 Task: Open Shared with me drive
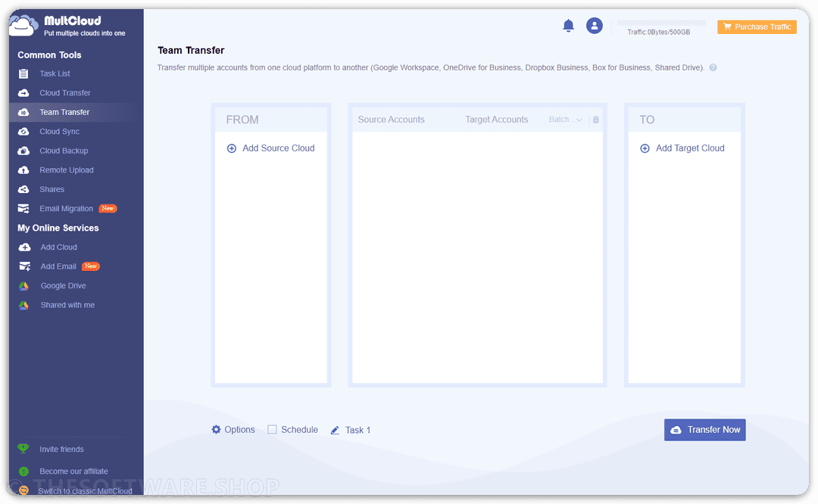67,305
